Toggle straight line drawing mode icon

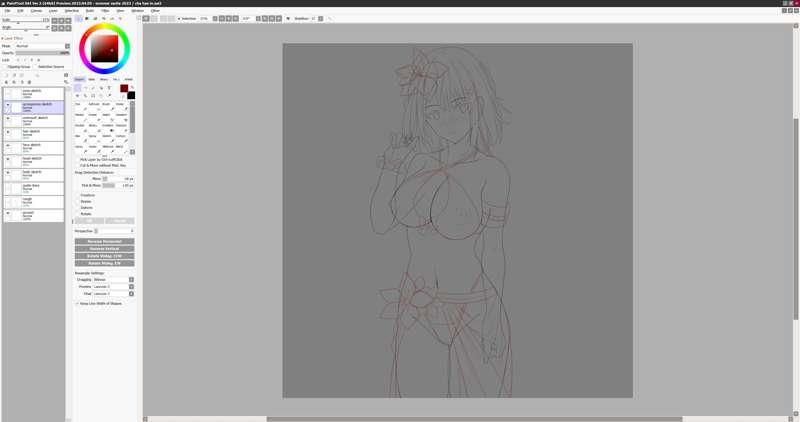click(x=330, y=18)
